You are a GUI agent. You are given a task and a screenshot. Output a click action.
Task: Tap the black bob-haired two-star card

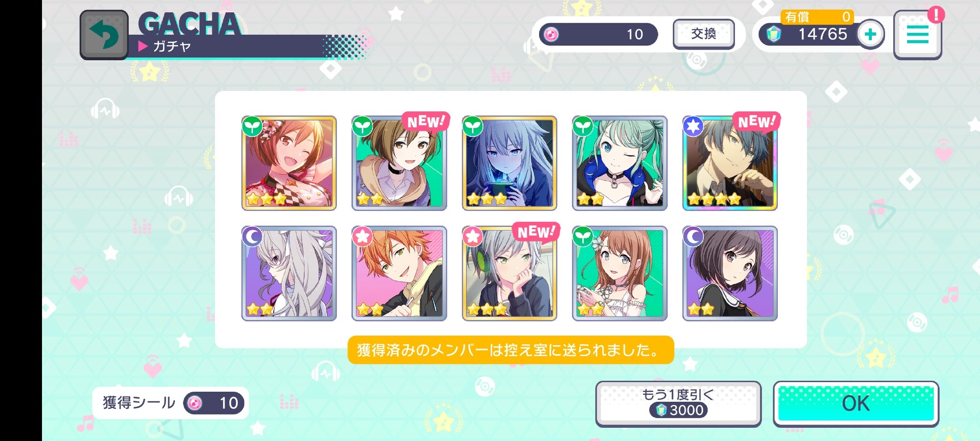(x=729, y=273)
